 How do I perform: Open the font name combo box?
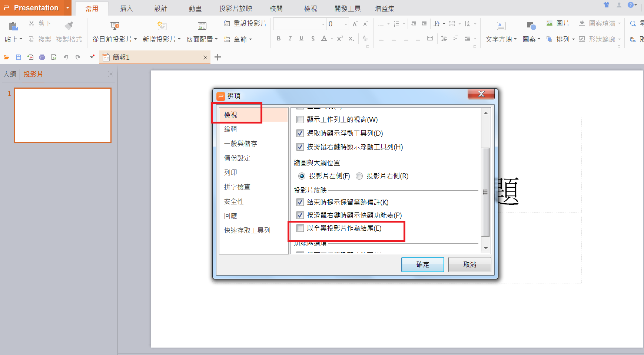[x=299, y=24]
